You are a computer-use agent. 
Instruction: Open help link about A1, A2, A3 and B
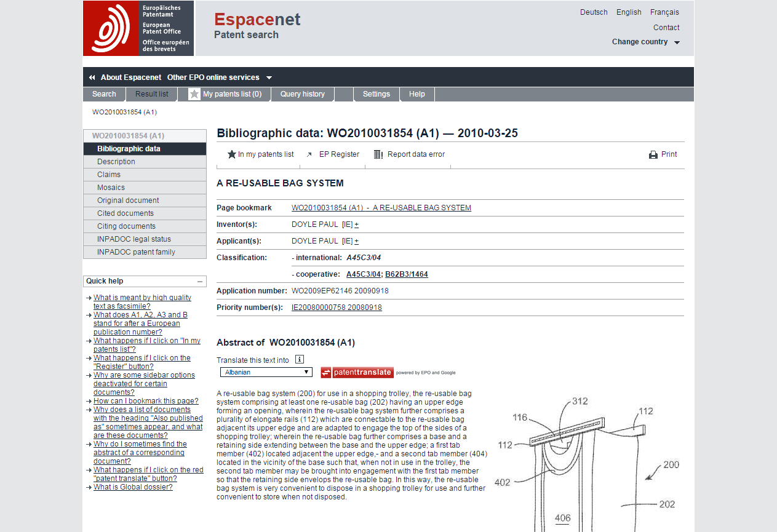click(140, 324)
